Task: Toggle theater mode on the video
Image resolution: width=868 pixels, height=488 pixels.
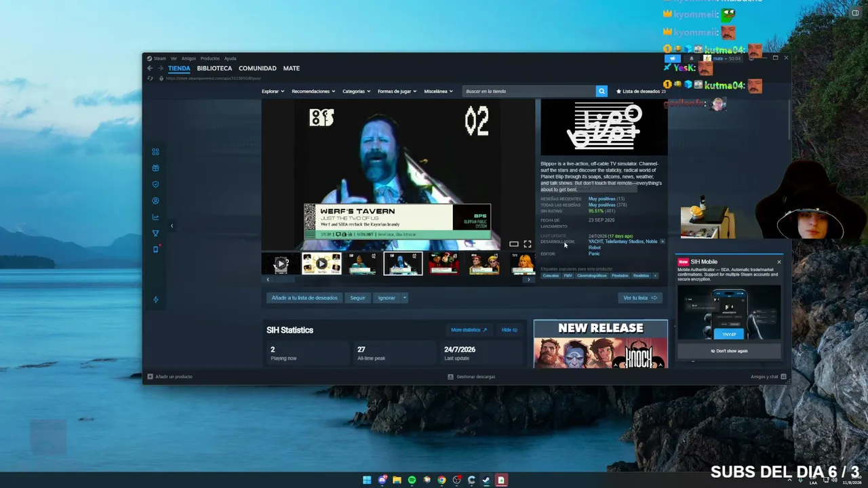Action: click(514, 244)
